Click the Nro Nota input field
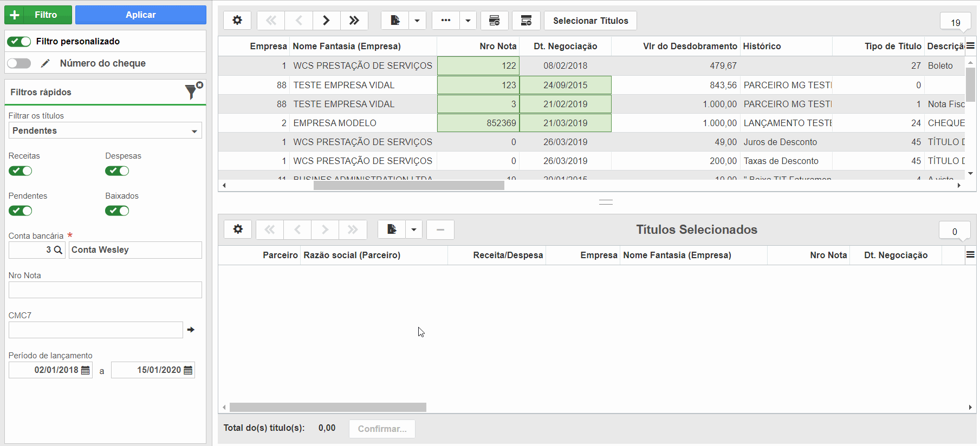The width and height of the screenshot is (980, 446). (x=105, y=290)
